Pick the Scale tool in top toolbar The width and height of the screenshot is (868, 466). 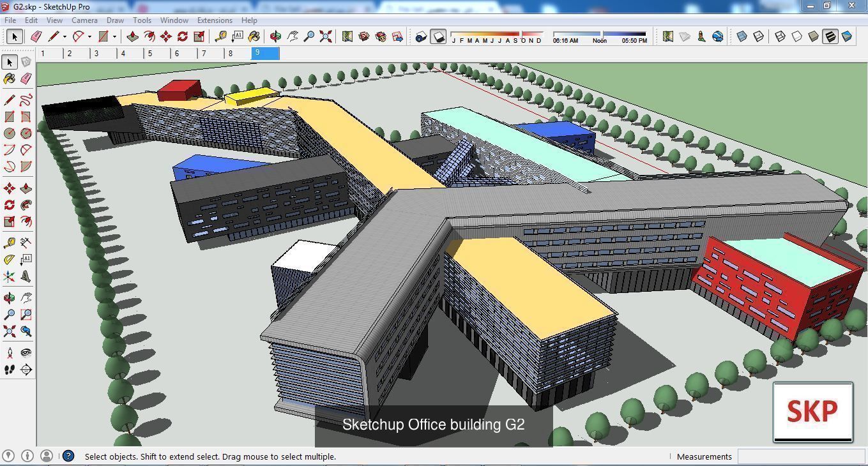click(x=199, y=37)
